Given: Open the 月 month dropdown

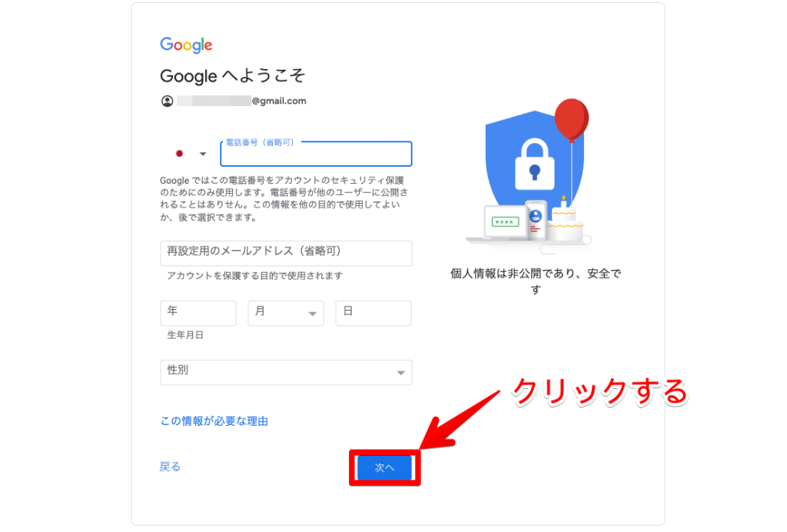Looking at the screenshot, I should (286, 313).
